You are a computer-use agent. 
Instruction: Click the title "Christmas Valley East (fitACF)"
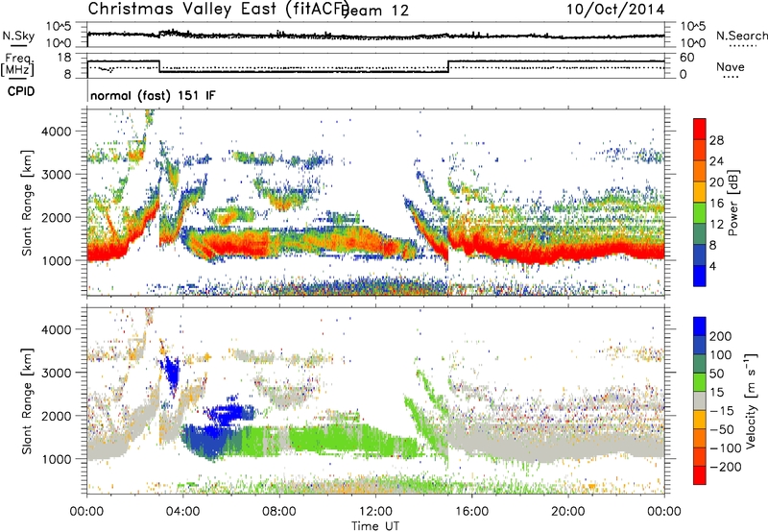coord(219,10)
